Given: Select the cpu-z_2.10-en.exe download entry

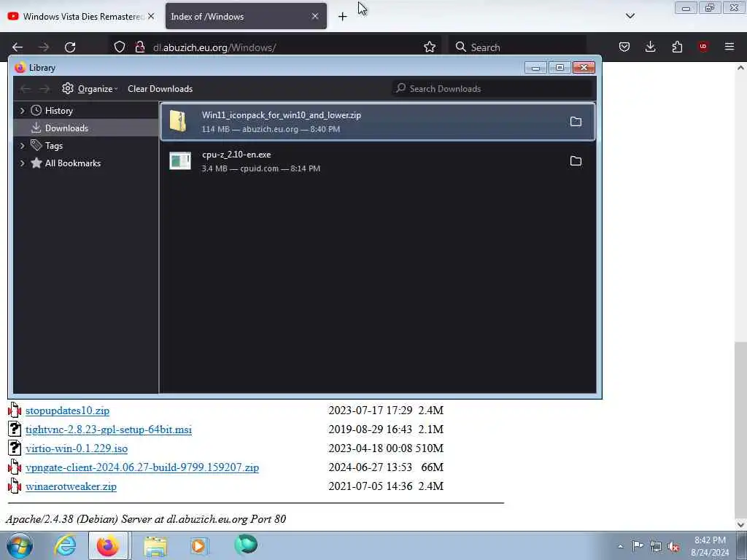Looking at the screenshot, I should (377, 161).
